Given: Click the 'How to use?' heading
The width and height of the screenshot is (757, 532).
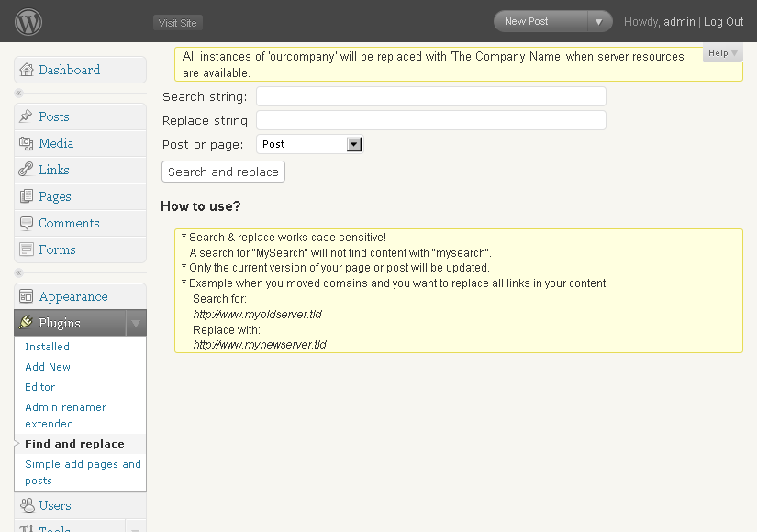Looking at the screenshot, I should point(201,206).
